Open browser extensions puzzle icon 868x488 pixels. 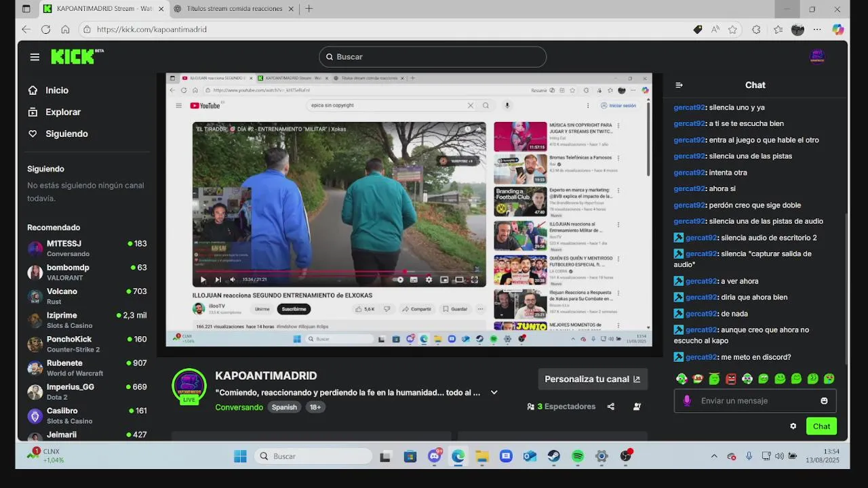pyautogui.click(x=757, y=29)
